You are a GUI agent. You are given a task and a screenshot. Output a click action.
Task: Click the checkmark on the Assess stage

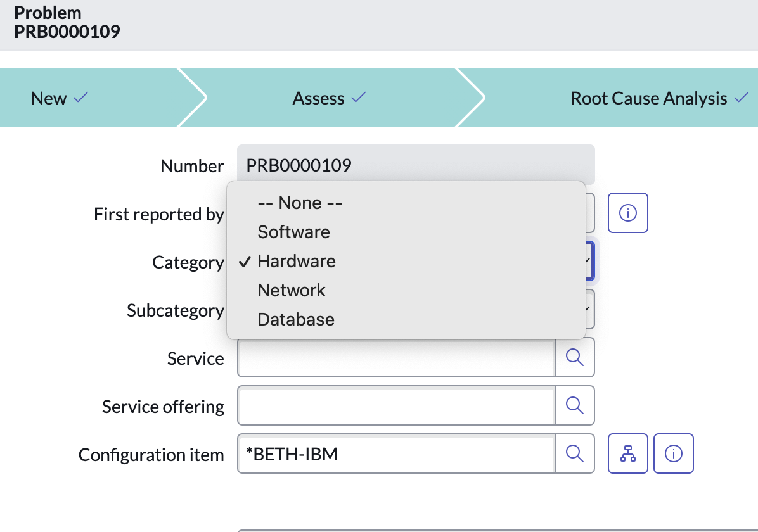pos(359,98)
